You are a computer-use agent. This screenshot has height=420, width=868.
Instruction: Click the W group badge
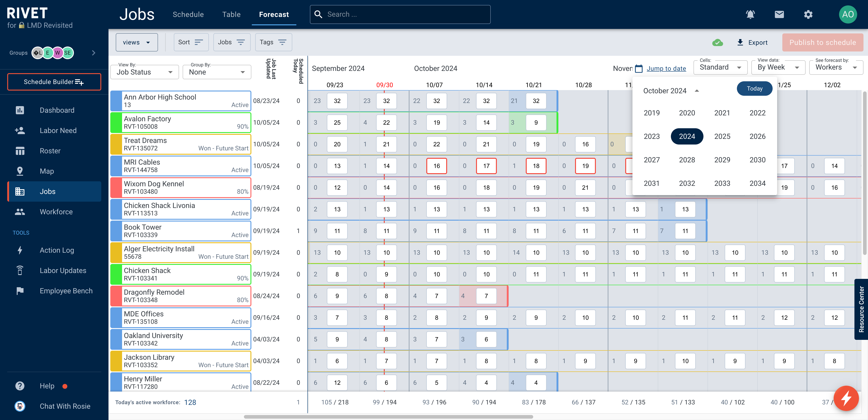(x=58, y=53)
